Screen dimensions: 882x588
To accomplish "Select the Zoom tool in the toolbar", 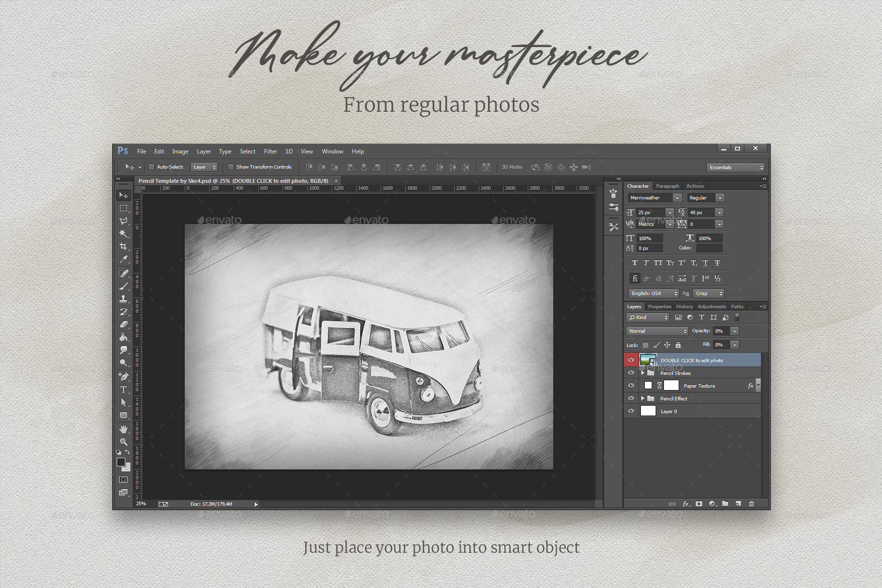I will point(123,441).
